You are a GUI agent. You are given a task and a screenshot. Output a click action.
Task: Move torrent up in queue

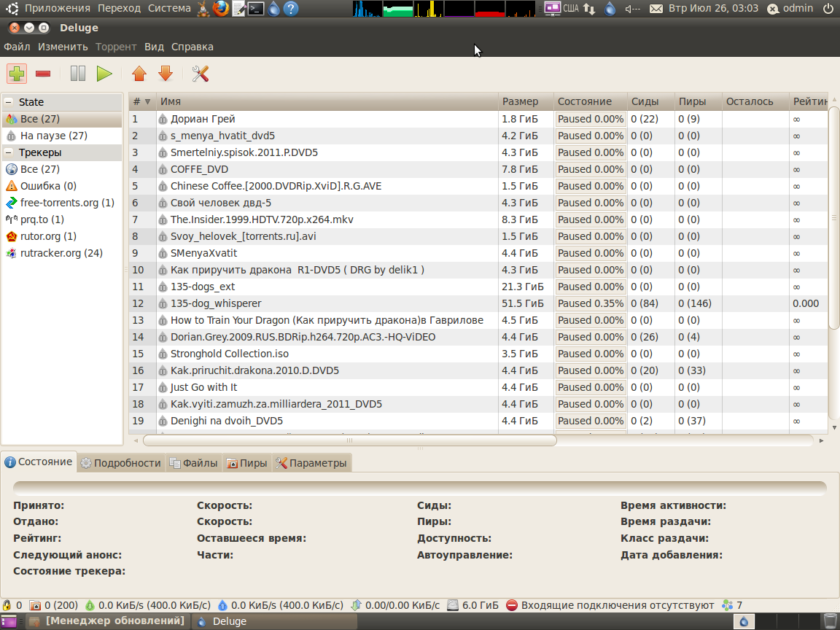[x=139, y=74]
